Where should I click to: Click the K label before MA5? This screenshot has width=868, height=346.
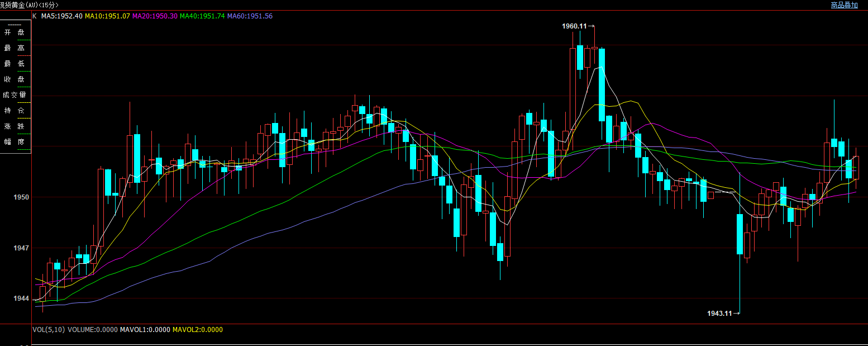click(x=35, y=16)
